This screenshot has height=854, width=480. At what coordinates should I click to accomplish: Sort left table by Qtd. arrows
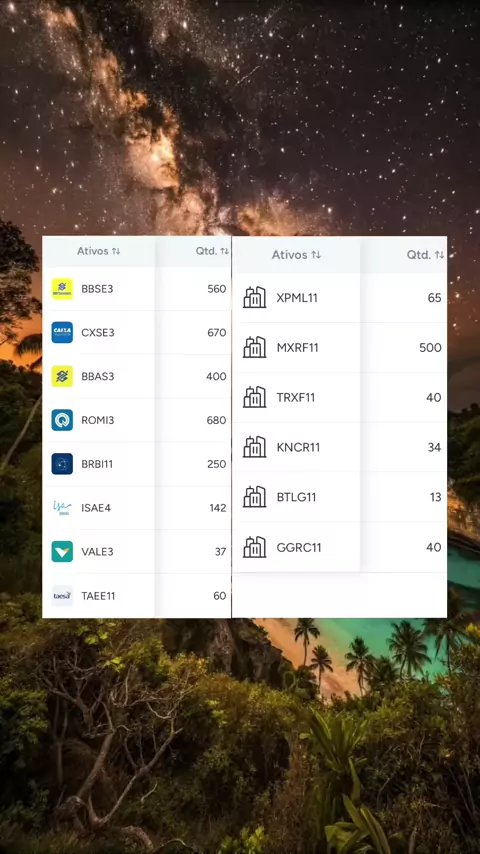click(224, 251)
